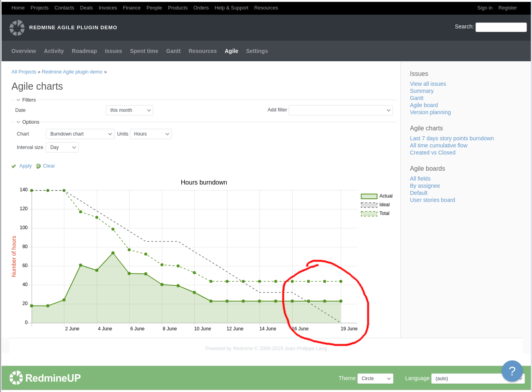Image resolution: width=532 pixels, height=392 pixels.
Task: Collapse the Options section
Action: pos(18,122)
